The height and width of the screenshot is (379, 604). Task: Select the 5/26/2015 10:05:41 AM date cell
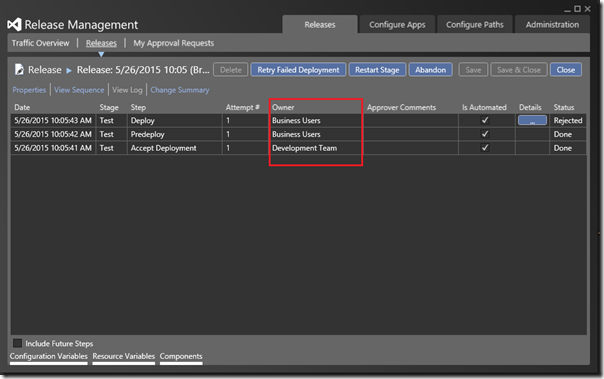[x=53, y=148]
